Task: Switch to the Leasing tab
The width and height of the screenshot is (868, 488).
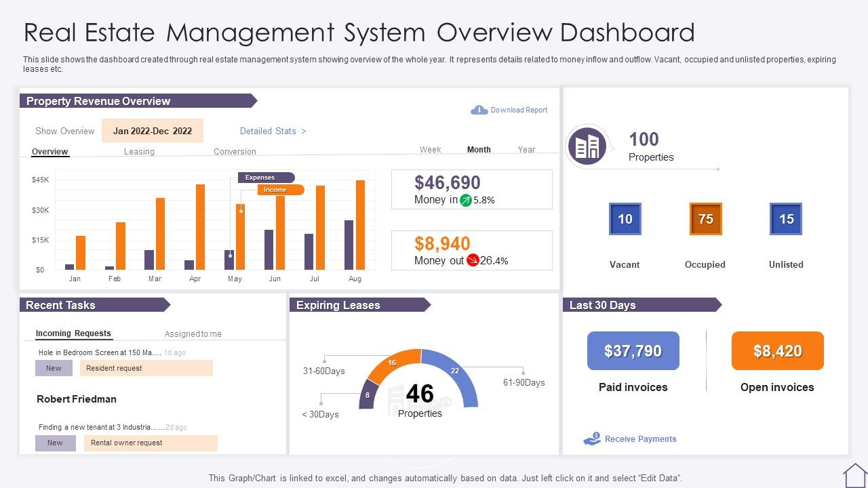Action: click(x=139, y=152)
